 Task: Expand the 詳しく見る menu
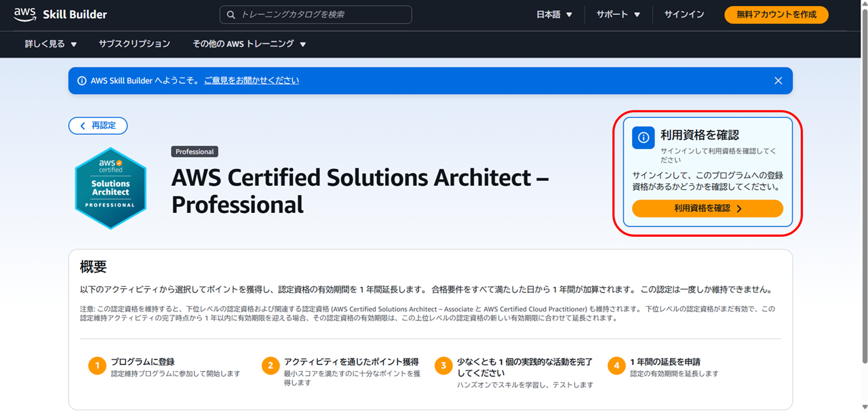(x=51, y=44)
